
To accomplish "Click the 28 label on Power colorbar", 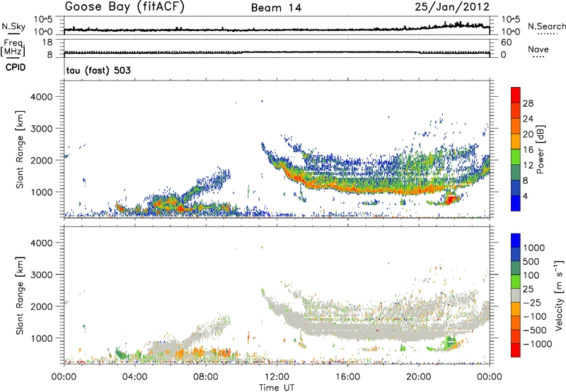I will (528, 103).
